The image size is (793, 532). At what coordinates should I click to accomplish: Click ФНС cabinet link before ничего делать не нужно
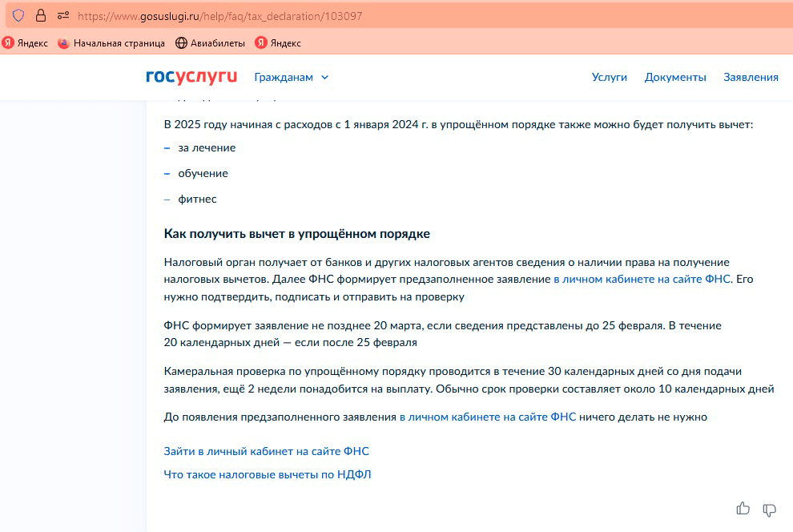click(x=487, y=417)
